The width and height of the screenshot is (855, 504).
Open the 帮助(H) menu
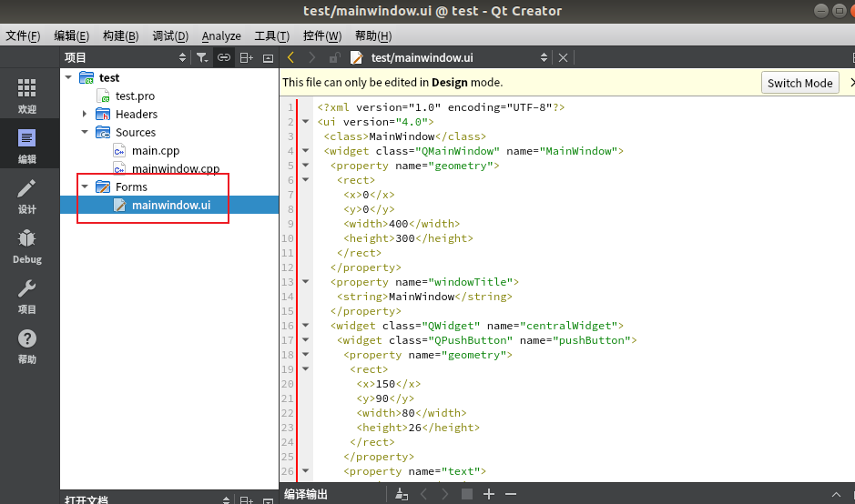[x=373, y=36]
